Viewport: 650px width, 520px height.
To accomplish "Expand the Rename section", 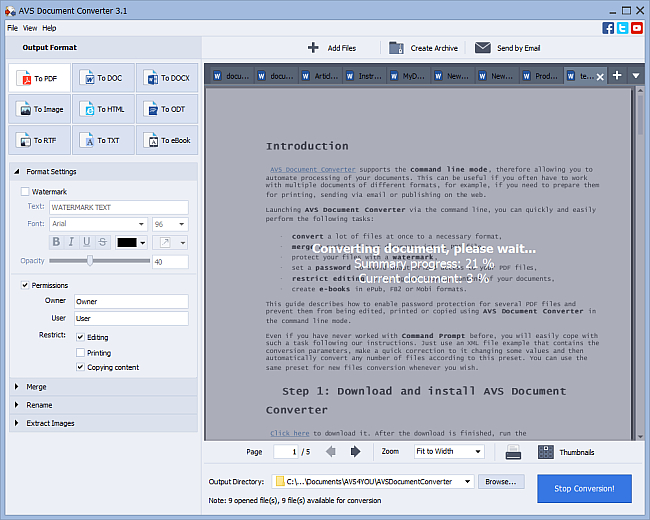I will click(x=104, y=405).
